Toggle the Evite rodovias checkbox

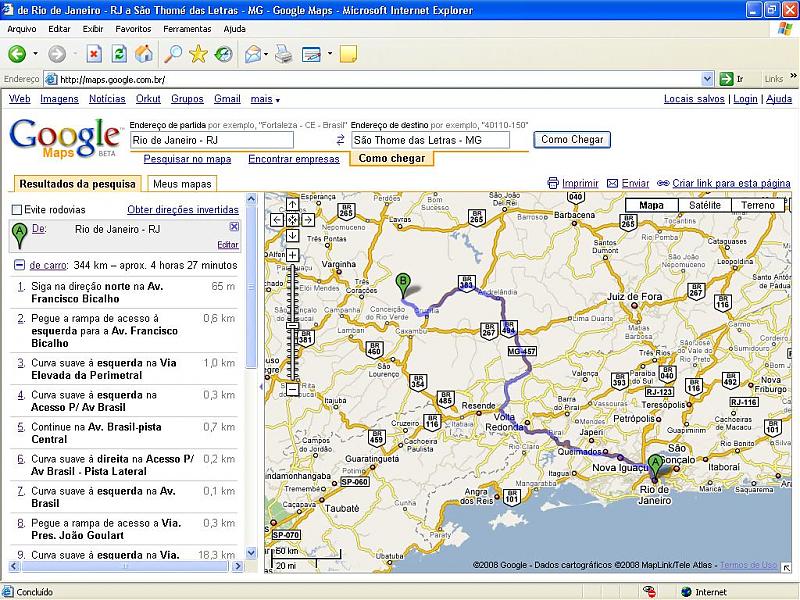[17, 210]
